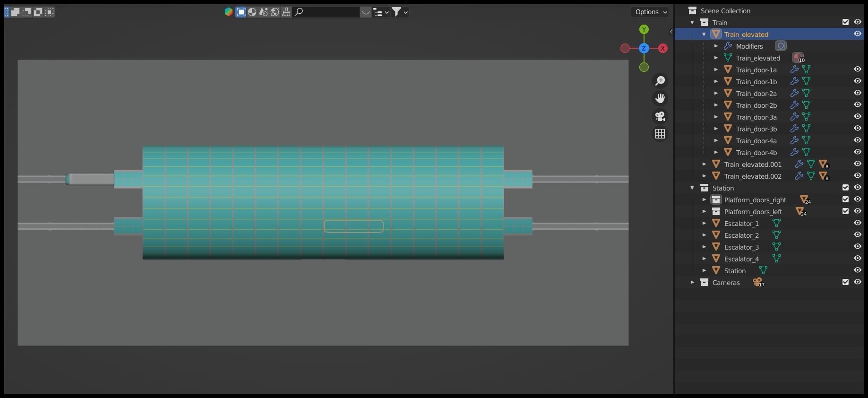Expand Train_elevated.001 hierarchy

[704, 164]
